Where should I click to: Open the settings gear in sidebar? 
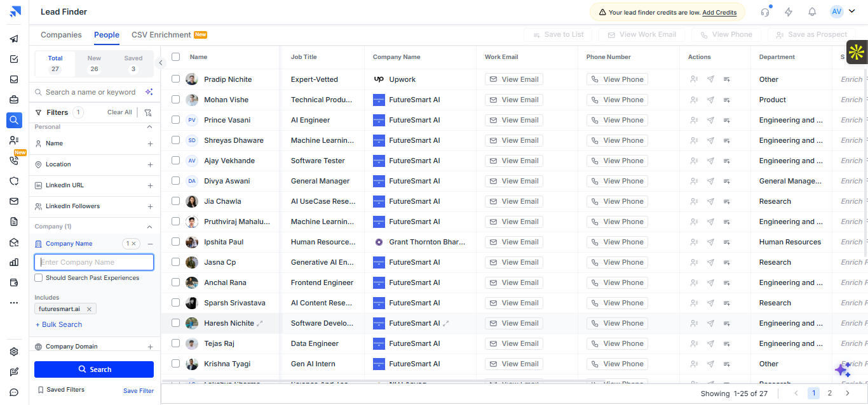click(14, 352)
